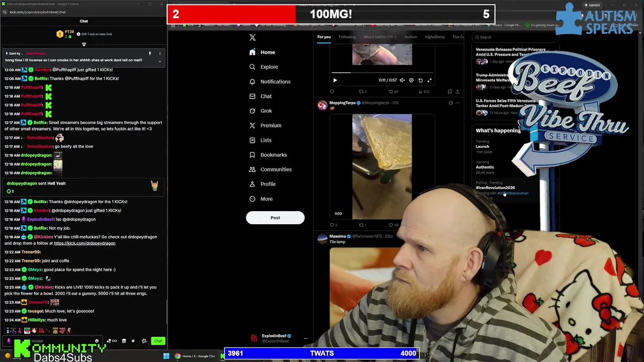The height and width of the screenshot is (362, 644).
Task: Open emoji picker in chat input
Action: click(x=97, y=341)
